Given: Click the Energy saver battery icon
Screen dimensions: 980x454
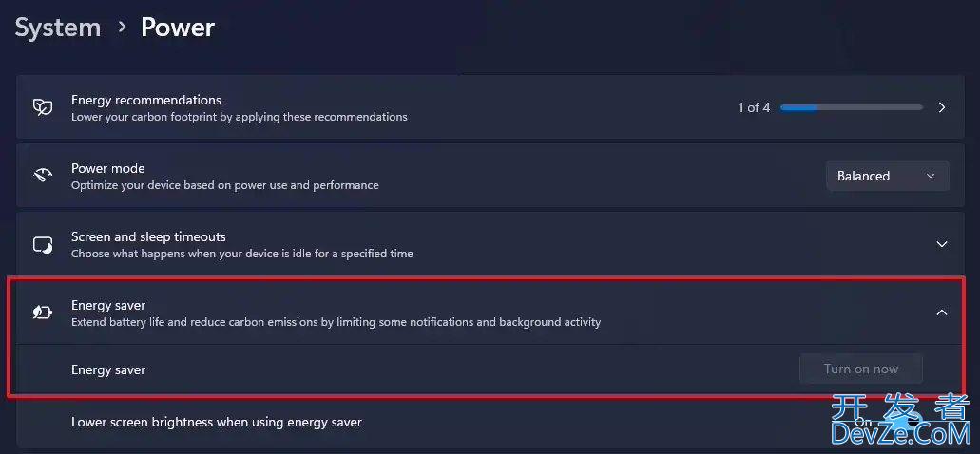Looking at the screenshot, I should tap(43, 312).
